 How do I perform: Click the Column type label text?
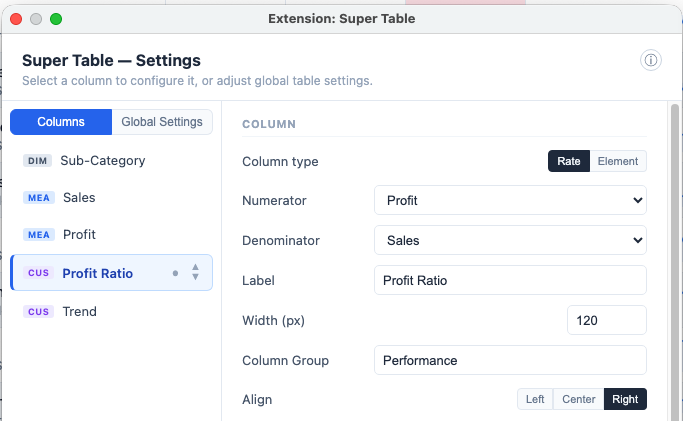[280, 162]
